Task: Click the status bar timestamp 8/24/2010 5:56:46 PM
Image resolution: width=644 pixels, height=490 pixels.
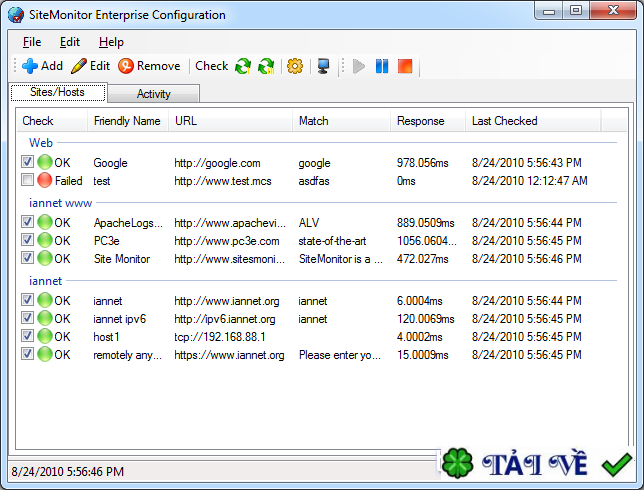Action: (67, 472)
